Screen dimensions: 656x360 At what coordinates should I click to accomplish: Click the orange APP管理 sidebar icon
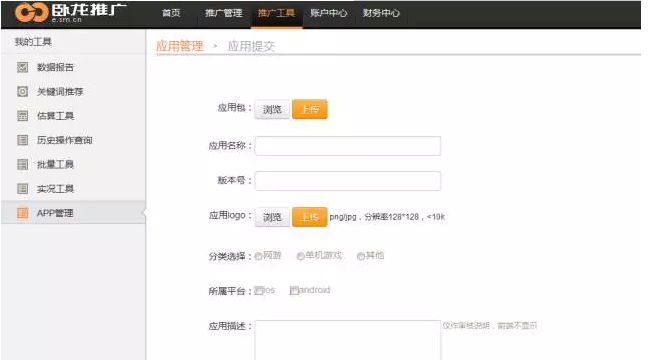click(x=23, y=213)
